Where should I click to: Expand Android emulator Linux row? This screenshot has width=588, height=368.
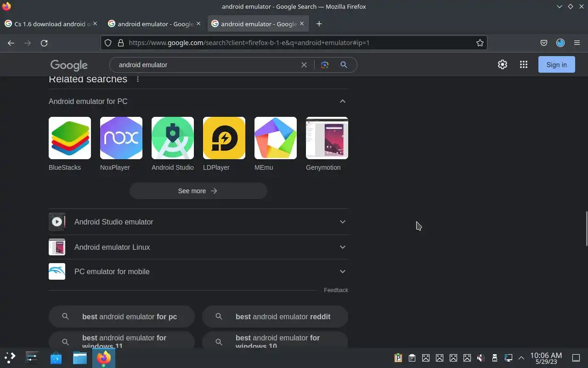pos(198,247)
